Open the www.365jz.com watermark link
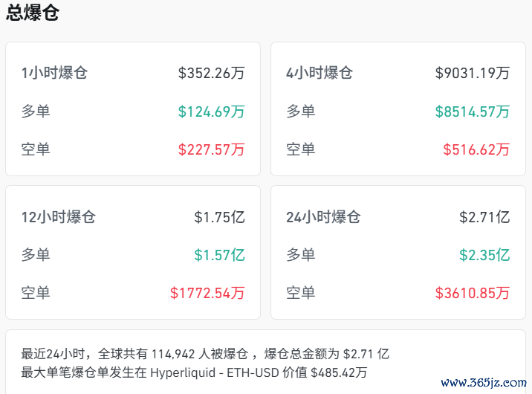This screenshot has width=532, height=394. [x=484, y=383]
